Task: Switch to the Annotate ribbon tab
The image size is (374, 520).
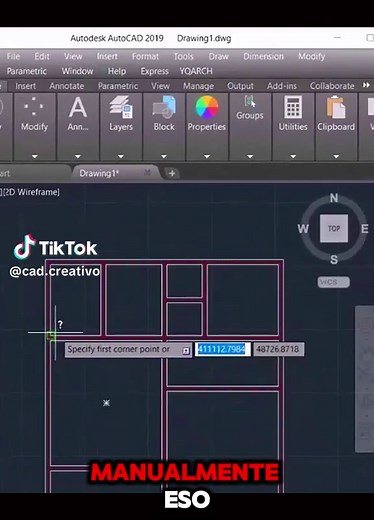Action: tap(67, 86)
